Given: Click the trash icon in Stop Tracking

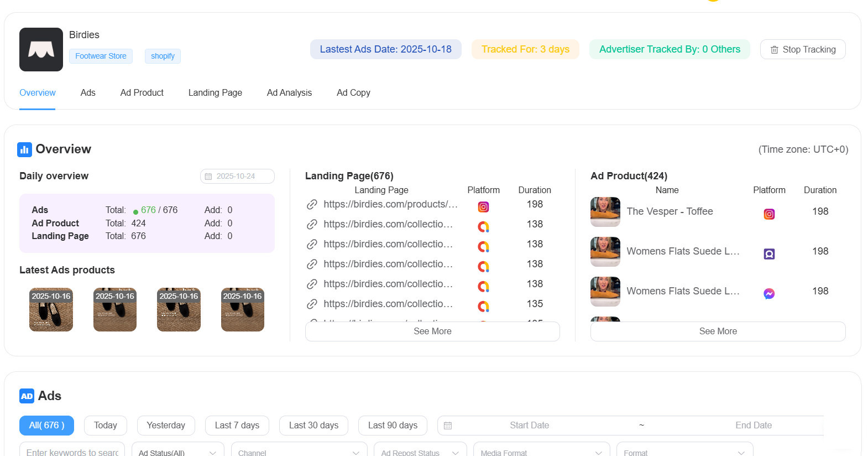Looking at the screenshot, I should point(775,50).
